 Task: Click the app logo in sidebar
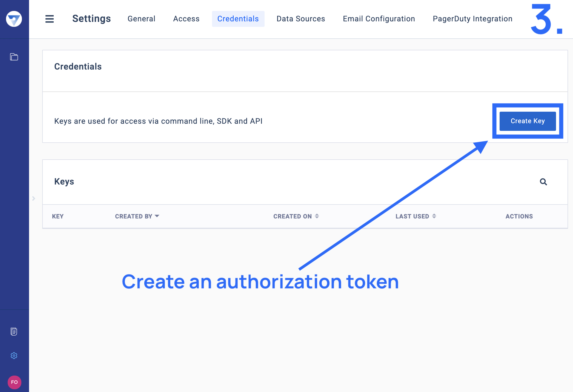tap(14, 19)
